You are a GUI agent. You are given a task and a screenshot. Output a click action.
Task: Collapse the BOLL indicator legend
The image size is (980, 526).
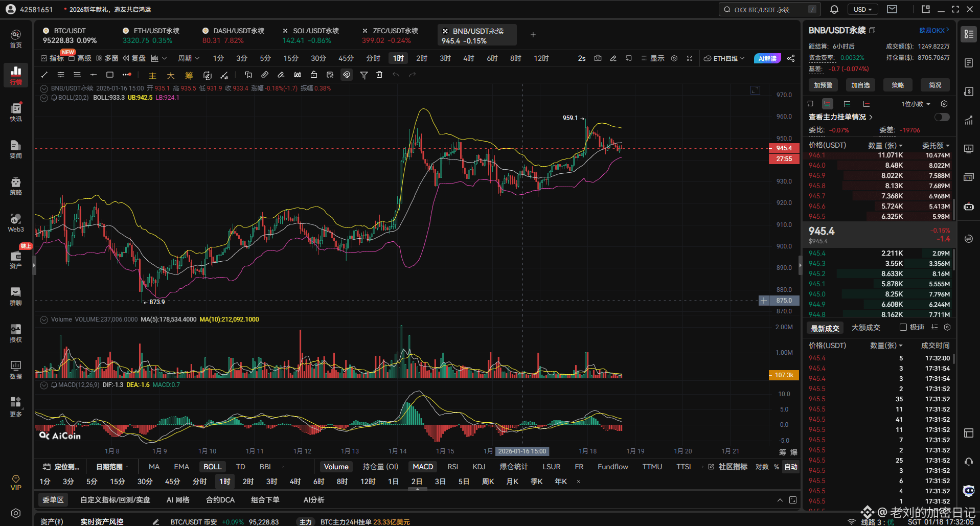(44, 98)
